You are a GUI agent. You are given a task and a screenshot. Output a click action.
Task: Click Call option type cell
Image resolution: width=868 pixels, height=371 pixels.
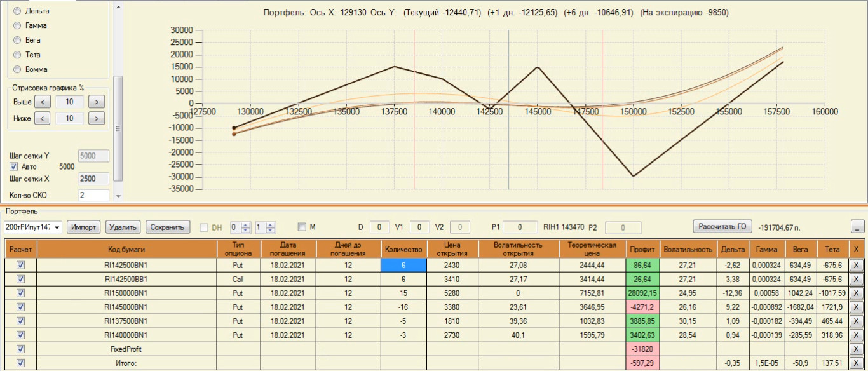coord(238,280)
